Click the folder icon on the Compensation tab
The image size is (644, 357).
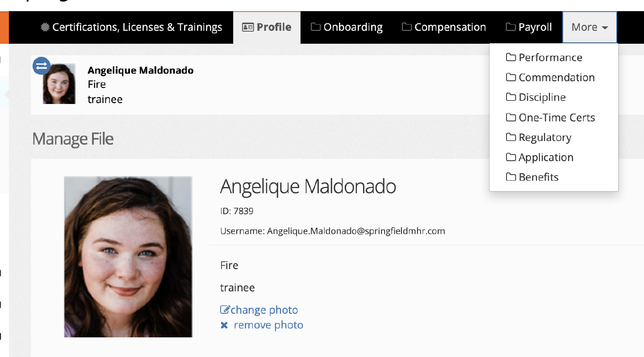pyautogui.click(x=406, y=27)
